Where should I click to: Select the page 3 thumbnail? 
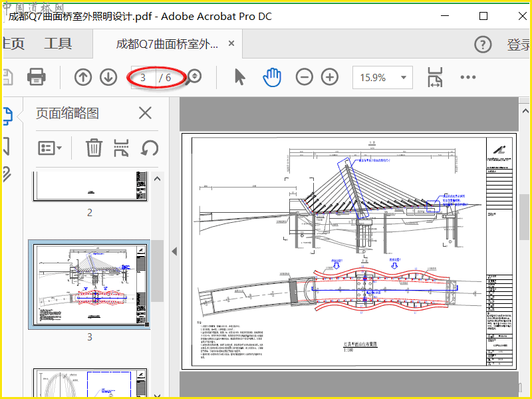pos(90,285)
